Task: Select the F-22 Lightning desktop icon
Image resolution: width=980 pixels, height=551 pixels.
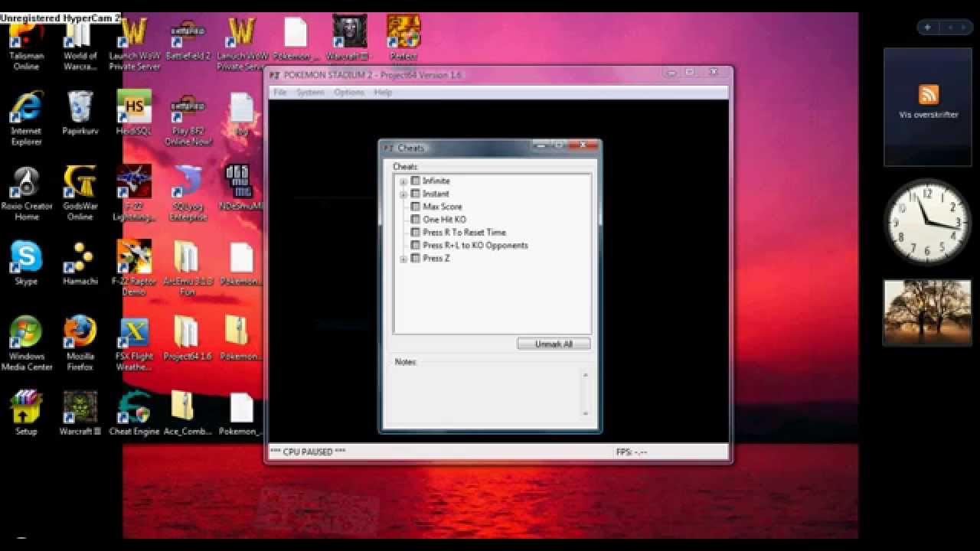Action: (x=134, y=194)
